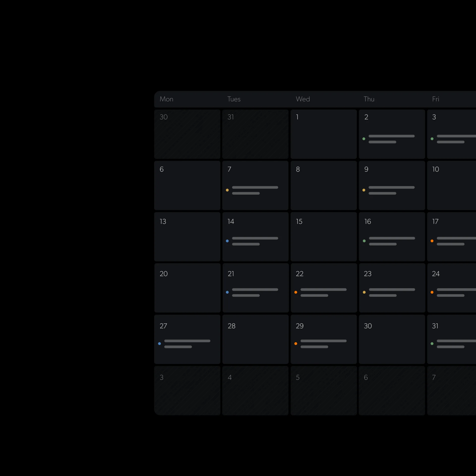Open the yellow-dot event on Tuesday the 7th
Image resolution: width=476 pixels, height=476 pixels.
click(252, 190)
